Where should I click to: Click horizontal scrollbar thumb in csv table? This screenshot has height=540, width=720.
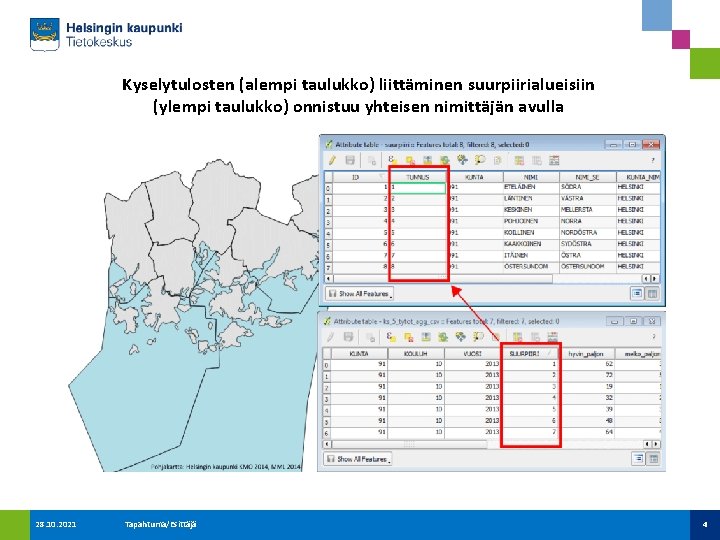(x=409, y=444)
